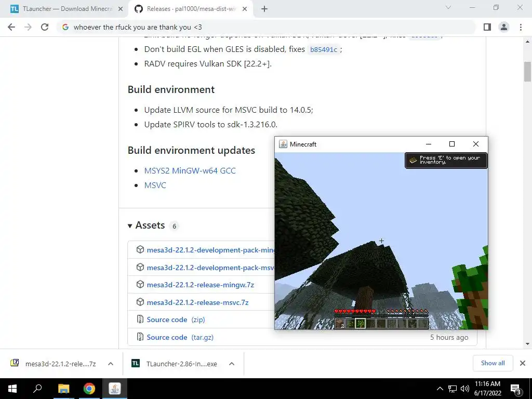
Task: Open File Explorer from taskbar
Action: [63, 389]
